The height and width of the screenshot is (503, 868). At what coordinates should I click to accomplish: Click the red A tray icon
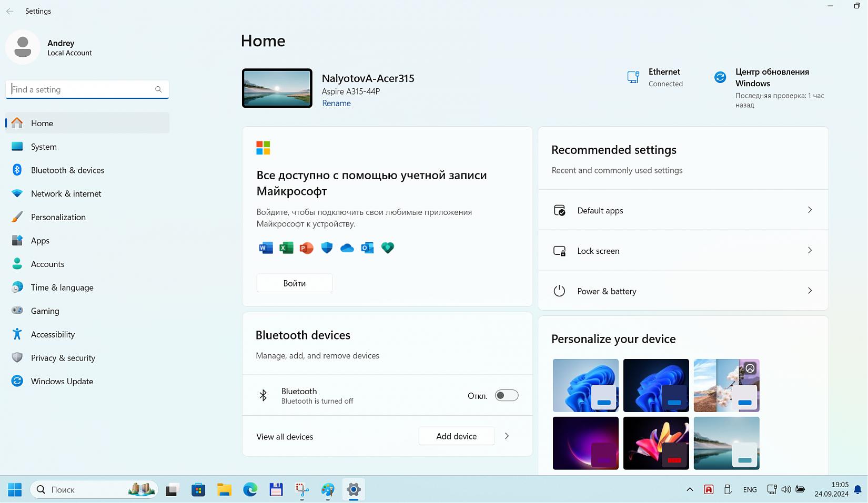click(709, 490)
